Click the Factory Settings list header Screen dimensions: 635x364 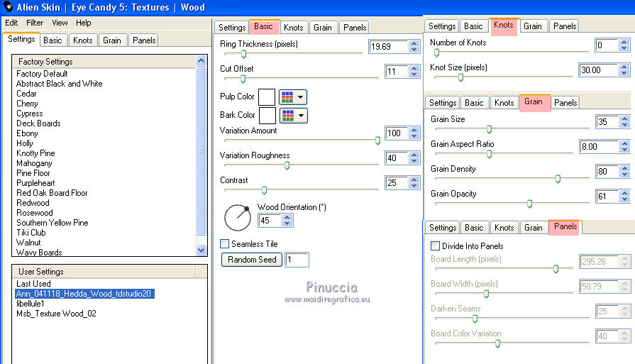pos(104,62)
